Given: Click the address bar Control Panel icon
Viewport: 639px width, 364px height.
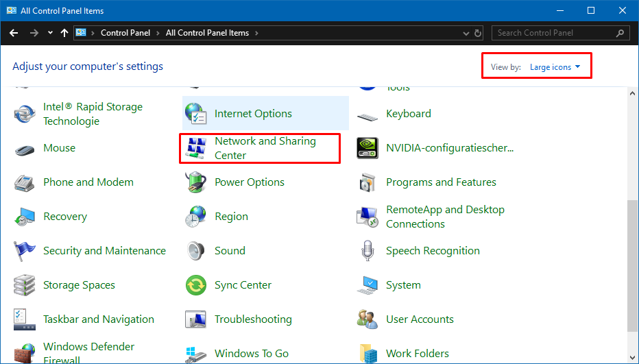Looking at the screenshot, I should point(81,33).
